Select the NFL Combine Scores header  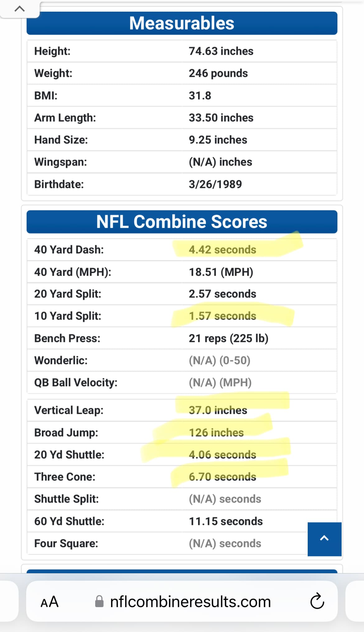(x=182, y=222)
